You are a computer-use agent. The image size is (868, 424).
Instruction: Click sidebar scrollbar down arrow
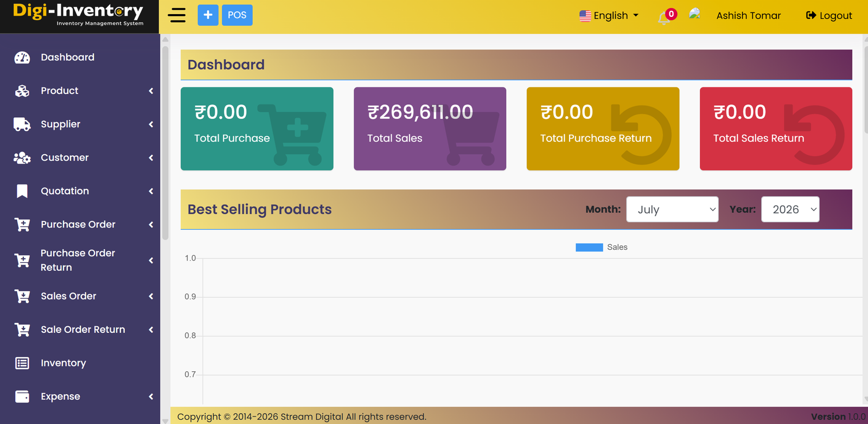pyautogui.click(x=165, y=421)
